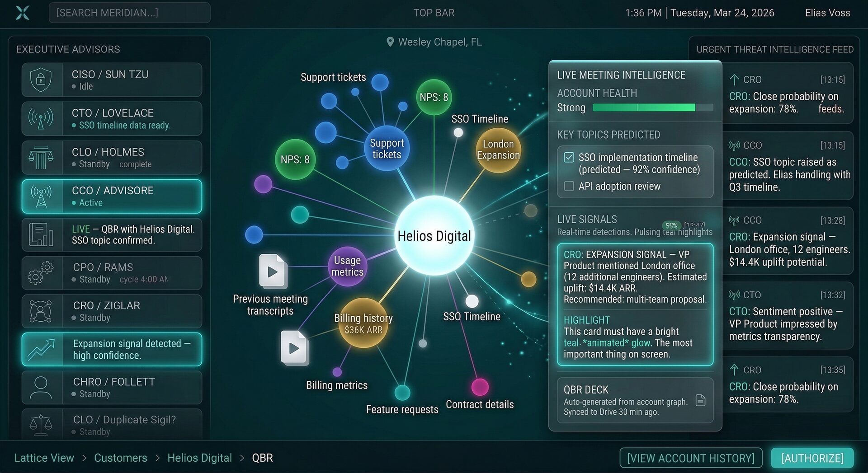Click the Account Health strength bar
868x473 pixels.
click(652, 108)
